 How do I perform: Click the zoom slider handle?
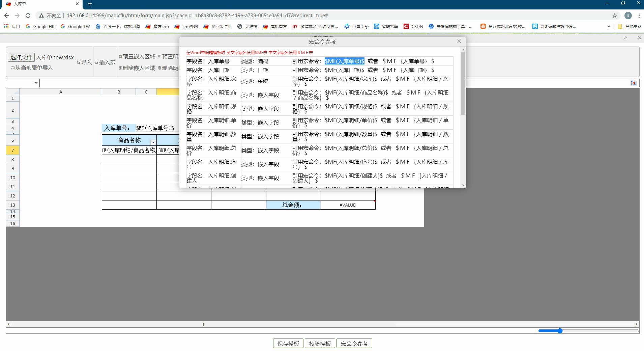[560, 331]
